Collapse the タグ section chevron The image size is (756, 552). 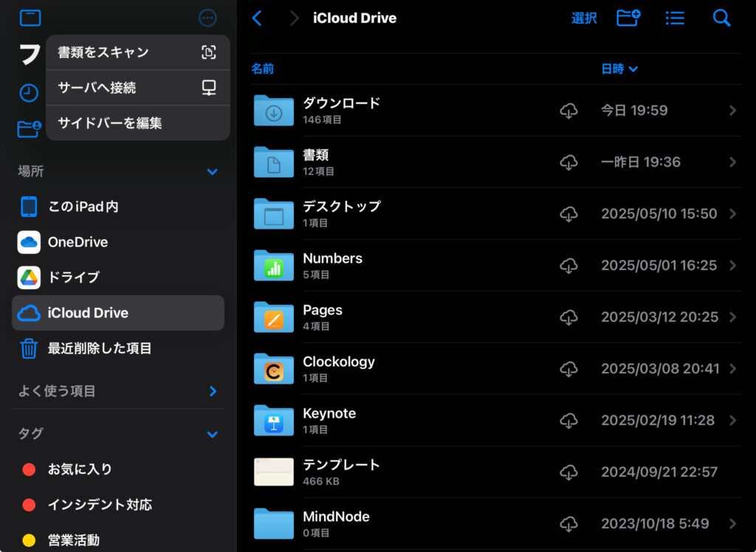point(213,435)
